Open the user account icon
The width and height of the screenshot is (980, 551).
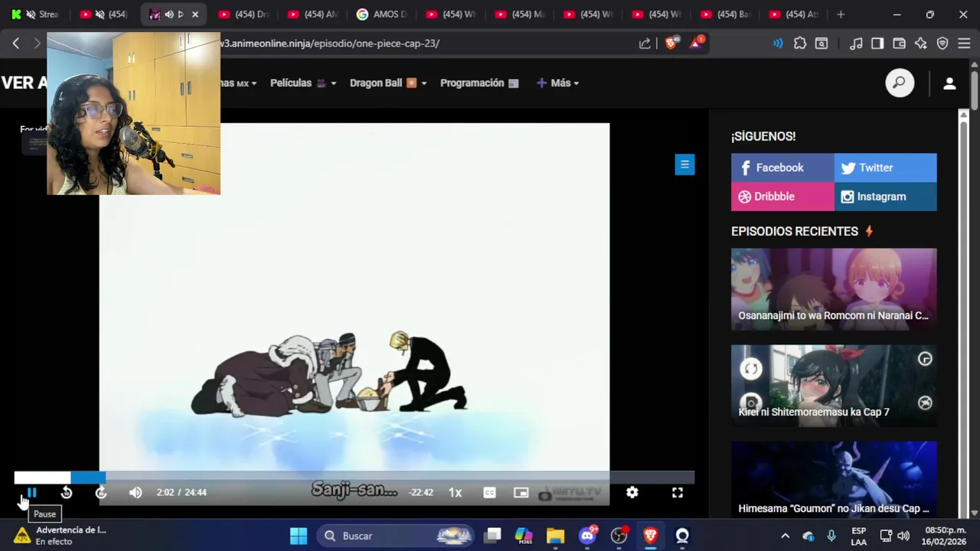click(x=949, y=83)
